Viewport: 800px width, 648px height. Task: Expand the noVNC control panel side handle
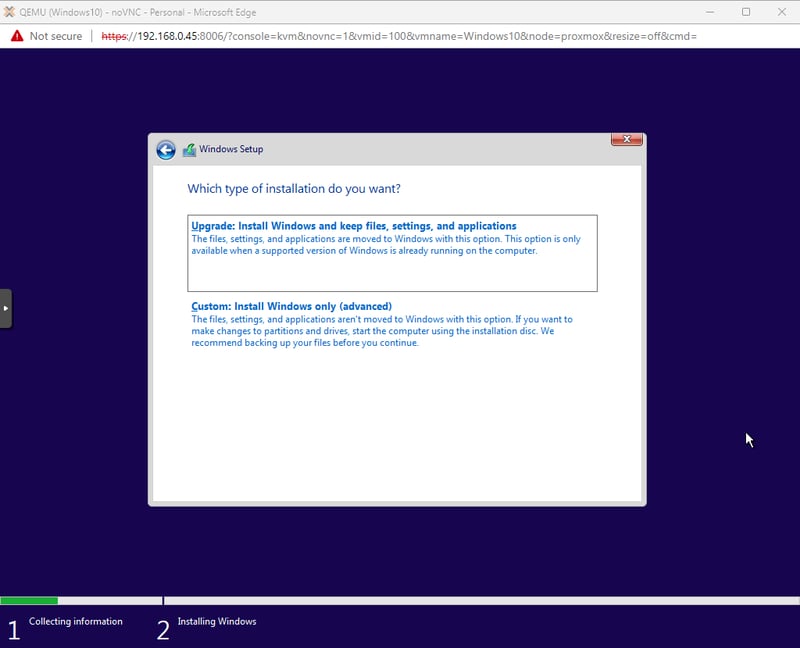tap(5, 308)
